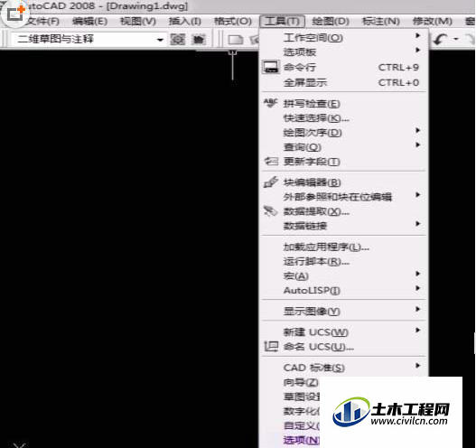Open the 标注(N) menu
This screenshot has height=448, width=476.
[380, 22]
